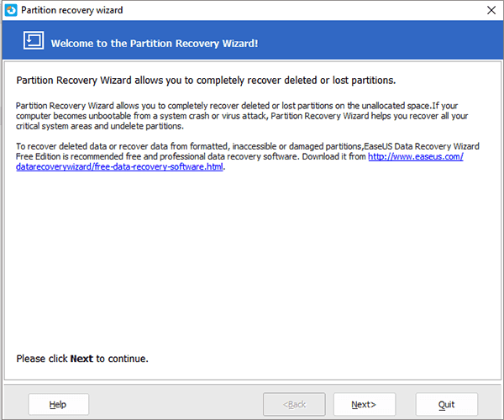Image resolution: width=504 pixels, height=420 pixels.
Task: Click the bold heading about recovering deleted partitions
Action: click(206, 81)
